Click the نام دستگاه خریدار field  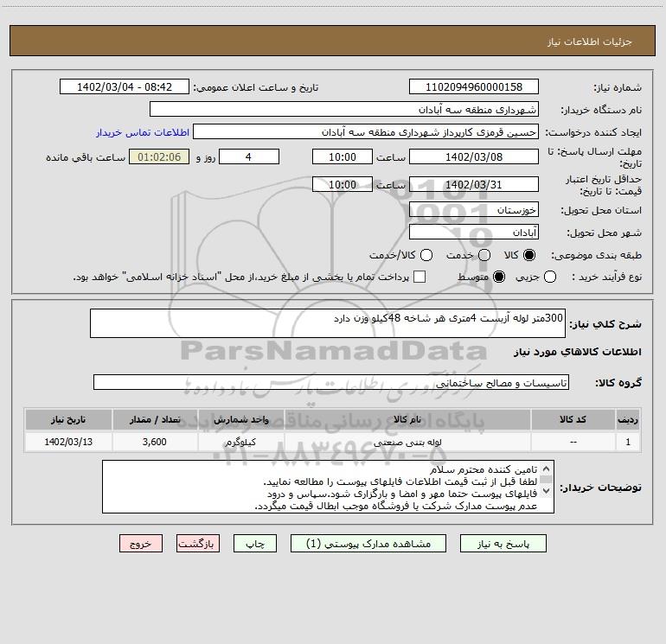click(x=344, y=109)
